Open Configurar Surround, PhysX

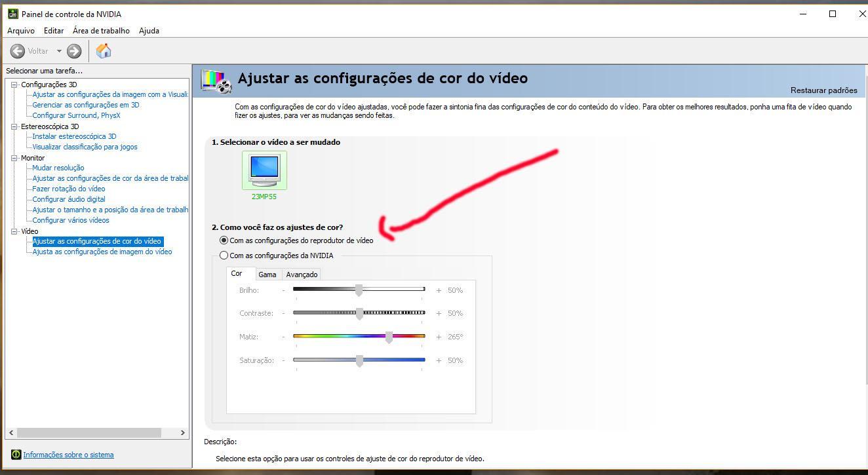point(76,115)
